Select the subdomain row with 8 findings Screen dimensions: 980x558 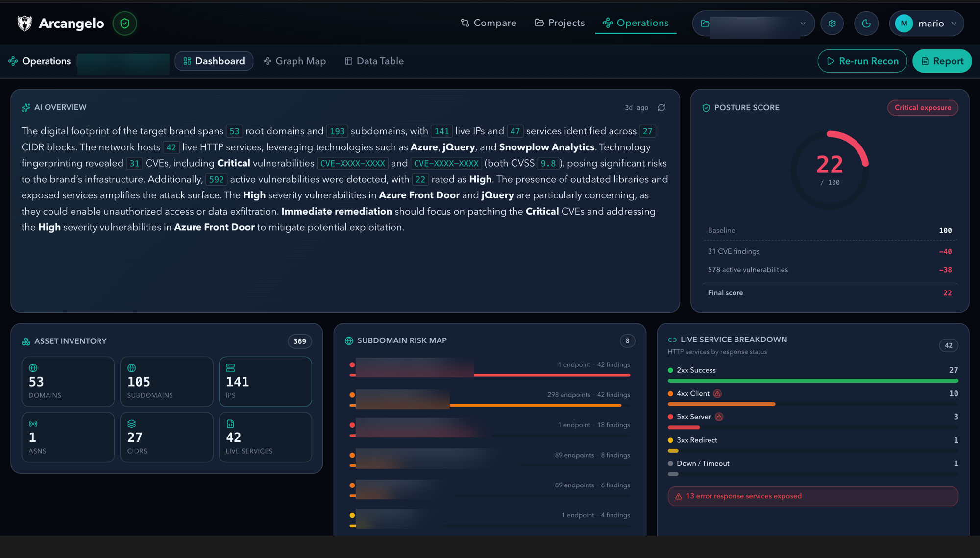pos(490,459)
